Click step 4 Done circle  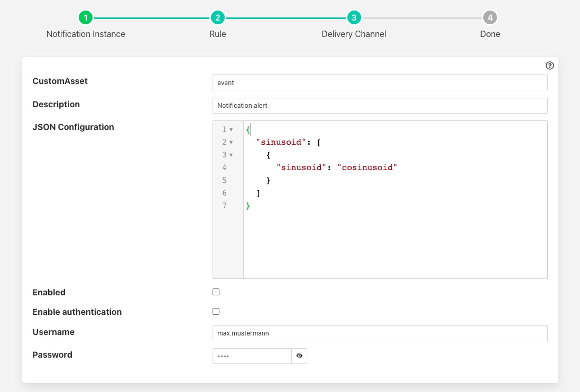click(x=490, y=18)
